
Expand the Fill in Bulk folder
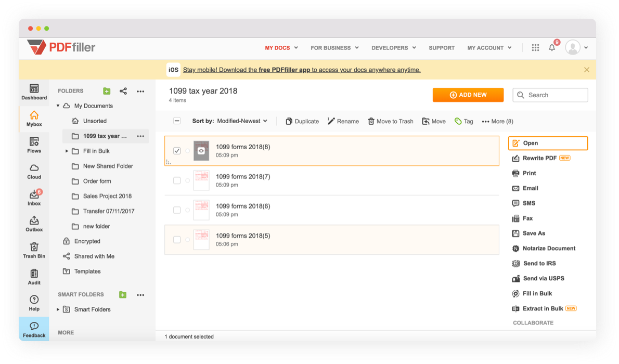(67, 151)
